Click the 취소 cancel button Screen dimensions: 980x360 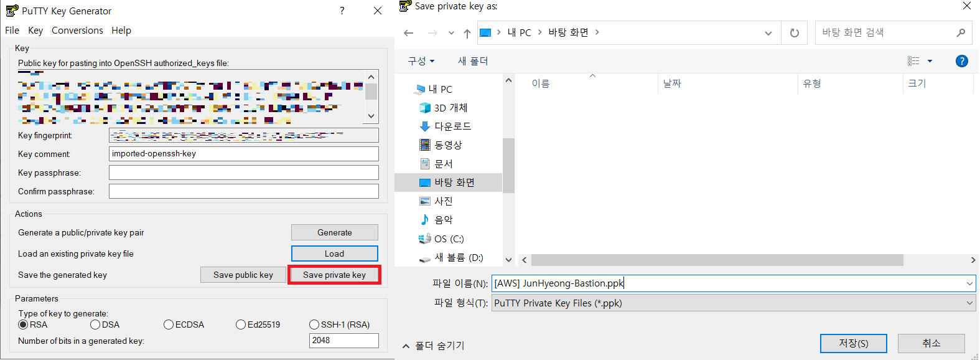tap(931, 343)
